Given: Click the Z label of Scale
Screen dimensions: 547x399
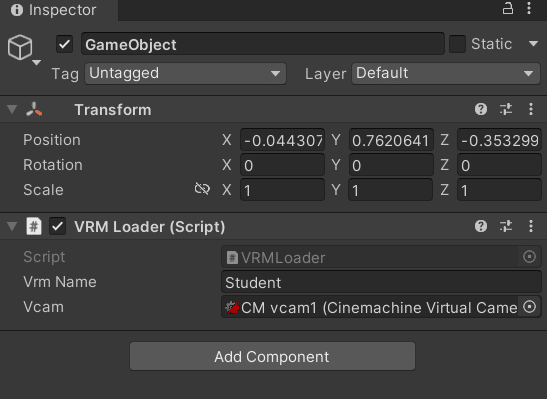Looking at the screenshot, I should (x=444, y=190).
